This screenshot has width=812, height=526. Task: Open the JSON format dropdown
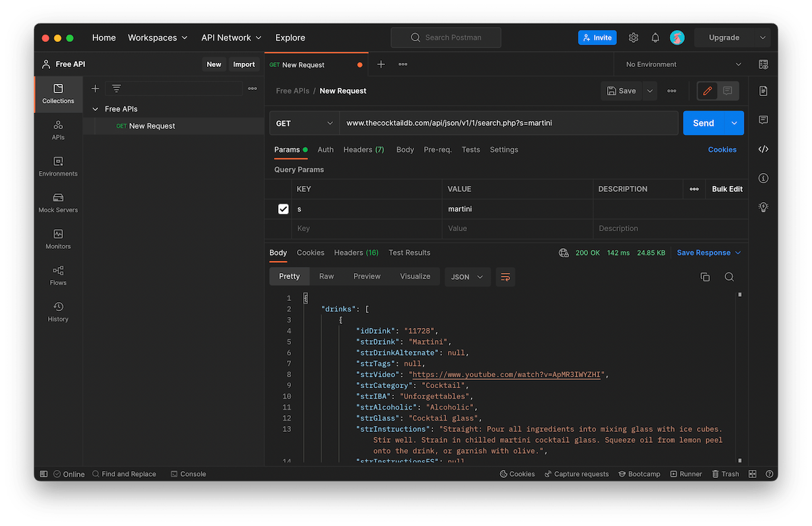tap(467, 277)
